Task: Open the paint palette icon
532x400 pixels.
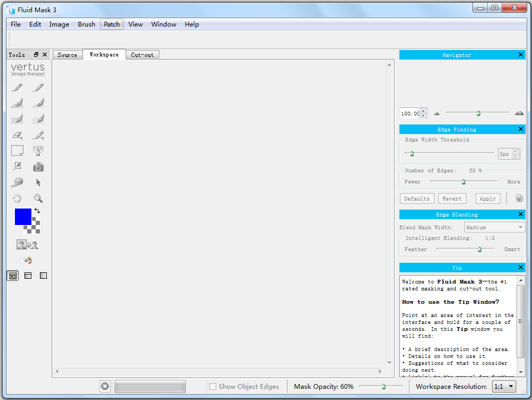Action: click(x=28, y=260)
